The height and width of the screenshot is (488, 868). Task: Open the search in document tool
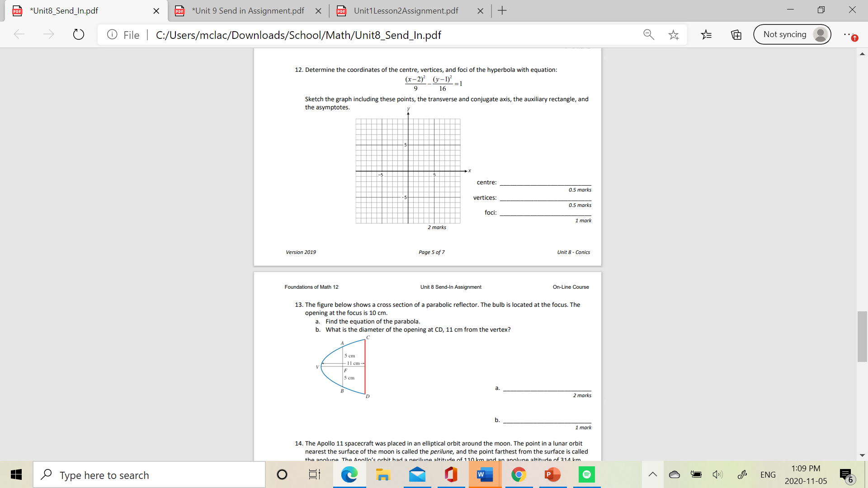point(648,34)
